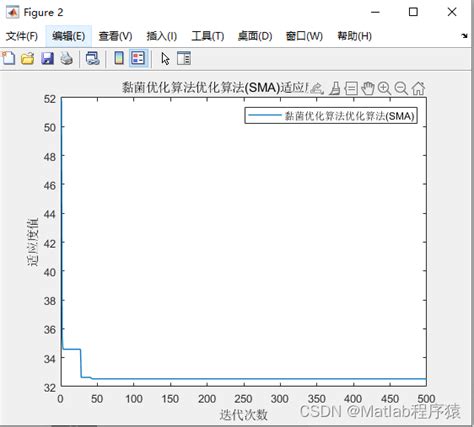This screenshot has width=474, height=427.
Task: Open the 工具(T) menu
Action: click(208, 36)
